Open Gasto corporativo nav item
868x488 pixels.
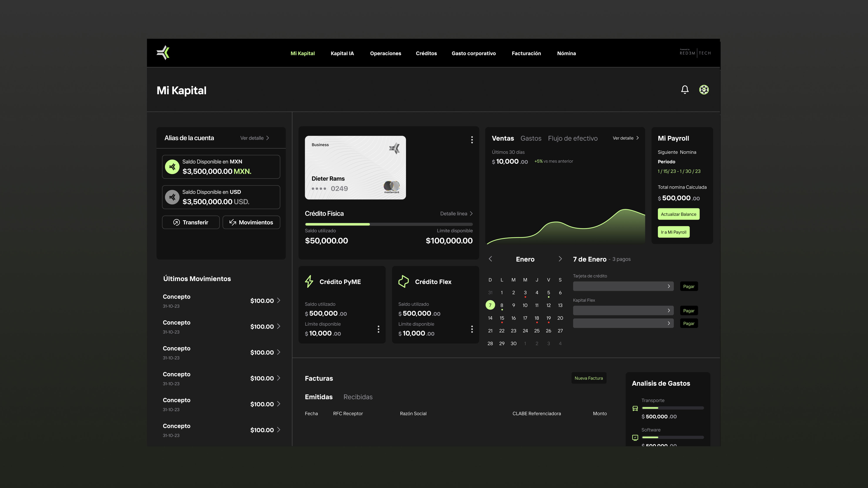click(x=474, y=53)
